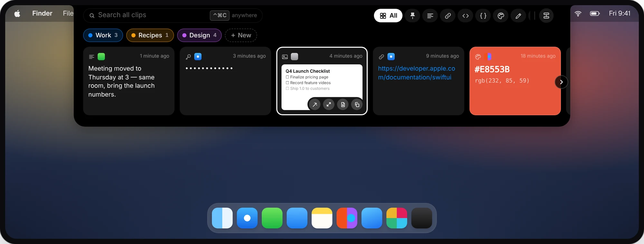Click the "1 minute ago" timestamp
The height and width of the screenshot is (244, 644).
(x=155, y=56)
